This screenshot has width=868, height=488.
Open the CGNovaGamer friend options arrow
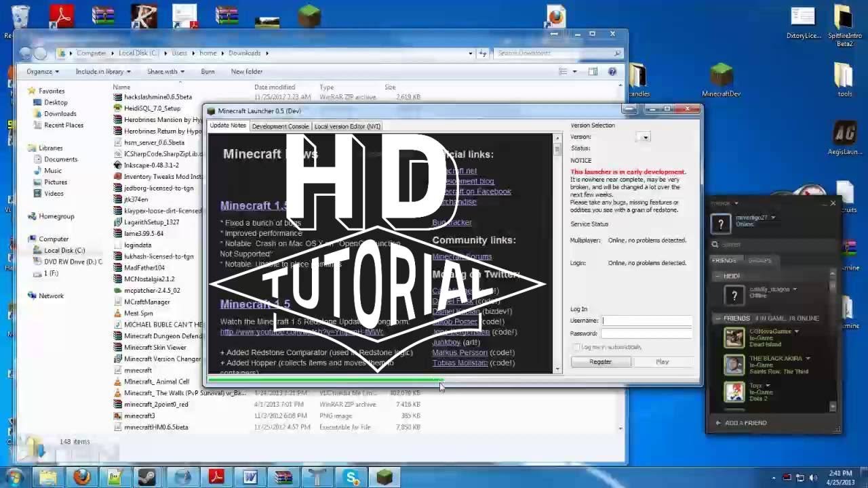click(x=796, y=331)
